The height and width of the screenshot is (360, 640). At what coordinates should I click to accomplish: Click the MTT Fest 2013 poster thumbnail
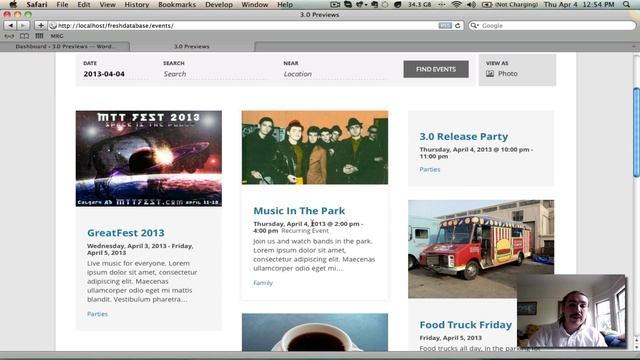[x=149, y=158]
